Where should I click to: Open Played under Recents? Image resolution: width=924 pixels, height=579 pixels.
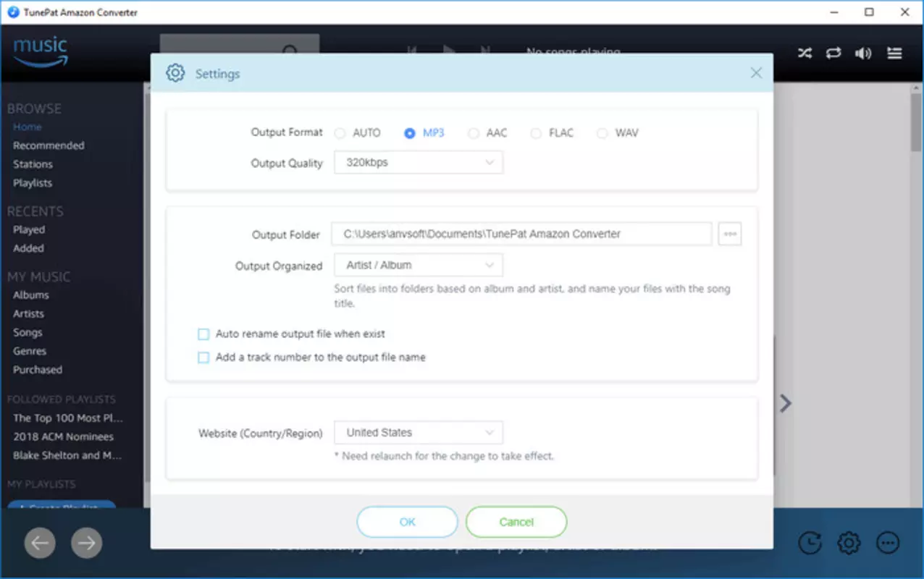(29, 229)
